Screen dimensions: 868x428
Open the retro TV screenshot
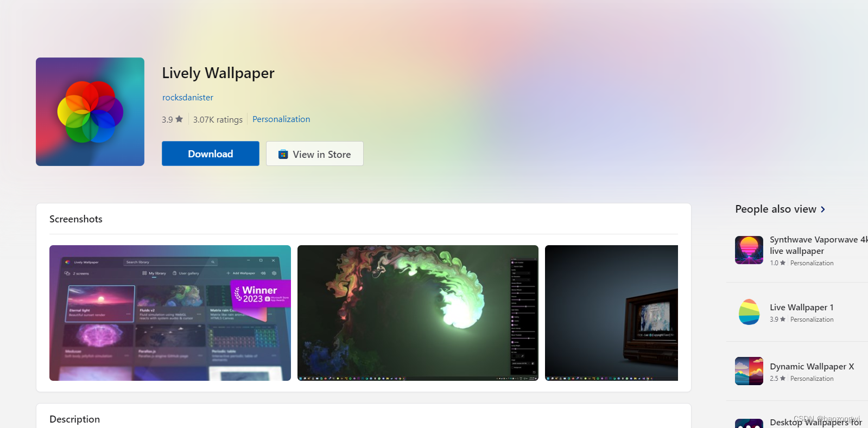[x=611, y=313]
